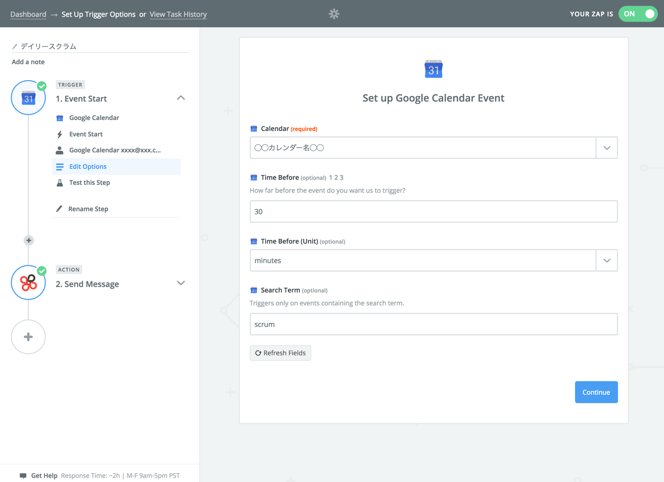Image resolution: width=664 pixels, height=482 pixels.
Task: Collapse the Event Start trigger step
Action: [181, 98]
